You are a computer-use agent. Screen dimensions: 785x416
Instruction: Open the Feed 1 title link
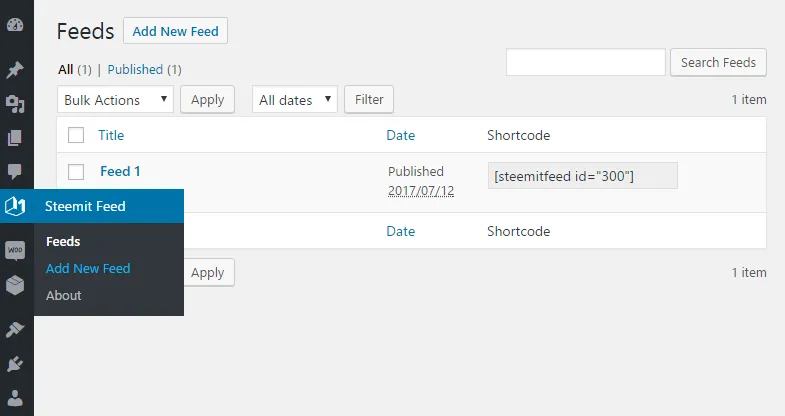(x=120, y=171)
